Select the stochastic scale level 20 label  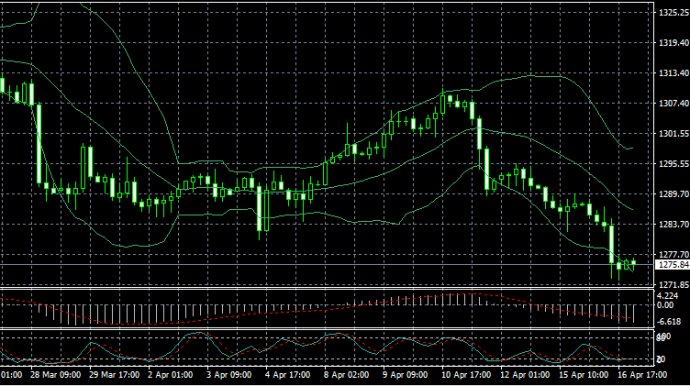[x=661, y=360]
